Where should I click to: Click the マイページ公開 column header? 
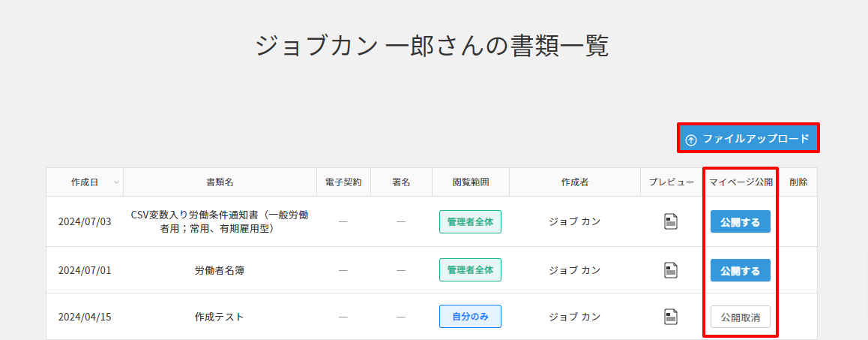click(741, 182)
